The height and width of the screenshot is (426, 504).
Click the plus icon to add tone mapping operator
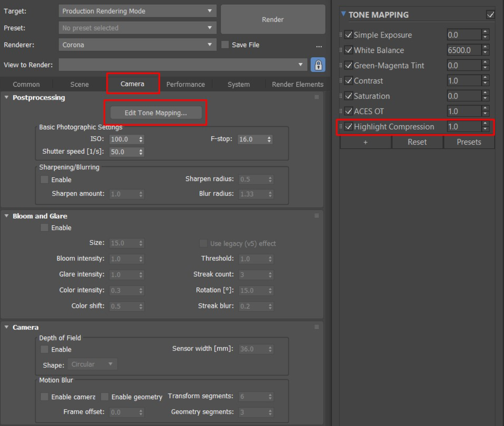pyautogui.click(x=365, y=142)
